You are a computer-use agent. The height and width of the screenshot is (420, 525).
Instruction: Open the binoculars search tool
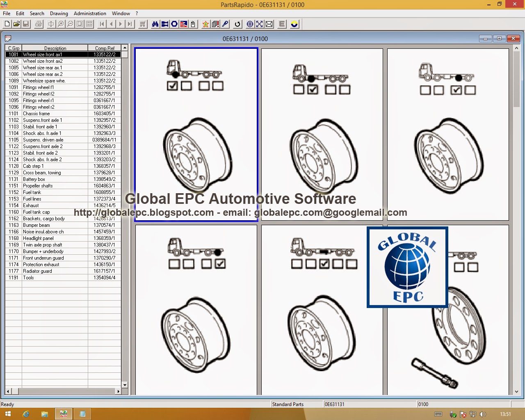(x=155, y=24)
